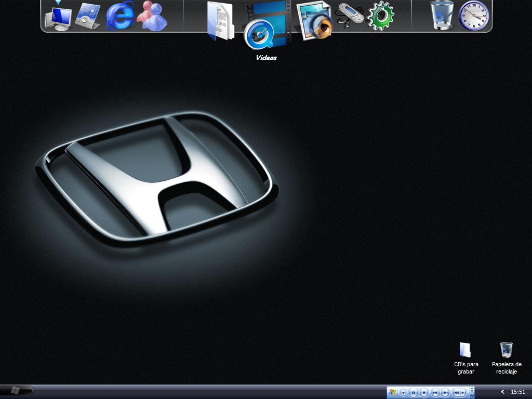This screenshot has width=532, height=399.
Task: Click the analog clock dock icon
Action: (474, 16)
